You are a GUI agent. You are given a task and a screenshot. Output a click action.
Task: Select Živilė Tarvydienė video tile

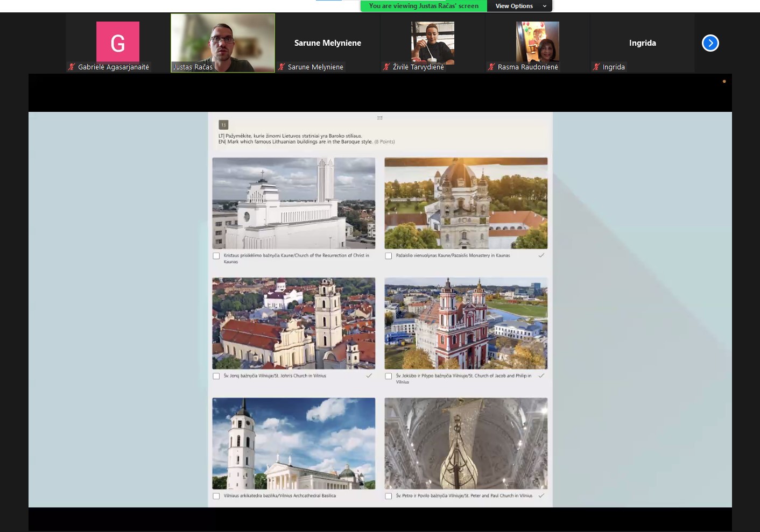pyautogui.click(x=433, y=43)
